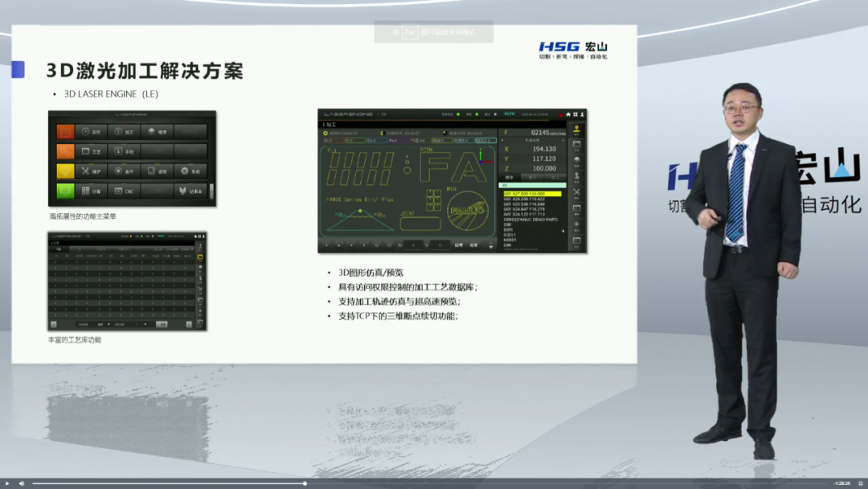
Task: Click the slide title 3D激光加工解决方案
Action: (145, 71)
